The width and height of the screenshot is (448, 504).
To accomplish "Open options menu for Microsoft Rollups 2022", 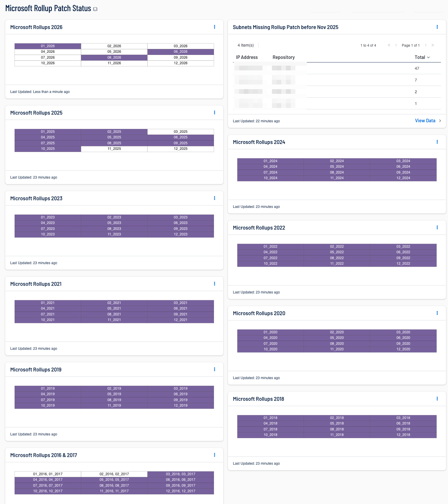I will pos(437,228).
